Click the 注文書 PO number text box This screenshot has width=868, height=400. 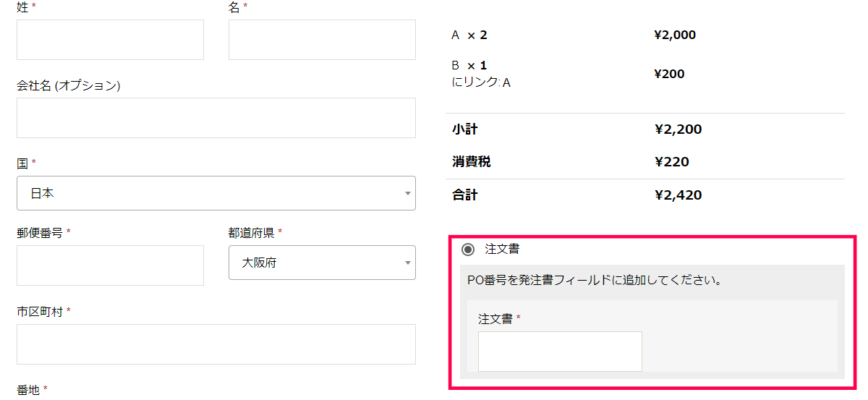tap(560, 352)
